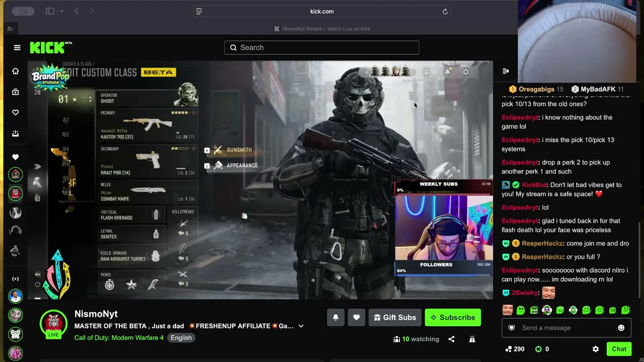Open chat settings gear

click(x=596, y=349)
